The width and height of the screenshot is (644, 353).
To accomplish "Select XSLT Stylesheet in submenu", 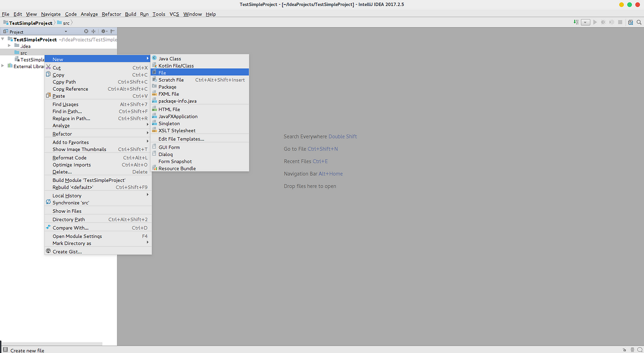I will (x=200, y=131).
